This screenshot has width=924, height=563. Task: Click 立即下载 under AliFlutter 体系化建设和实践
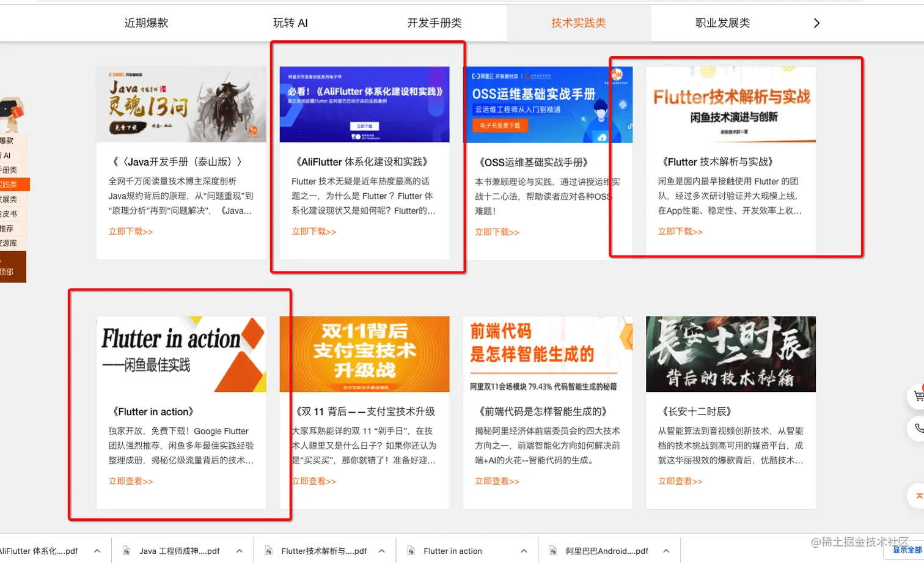pos(314,232)
